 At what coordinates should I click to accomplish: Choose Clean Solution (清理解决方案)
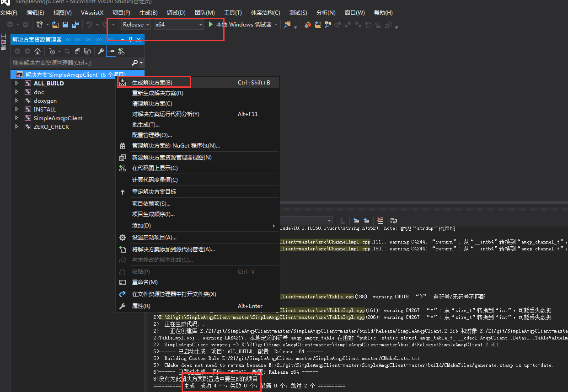[197, 104]
